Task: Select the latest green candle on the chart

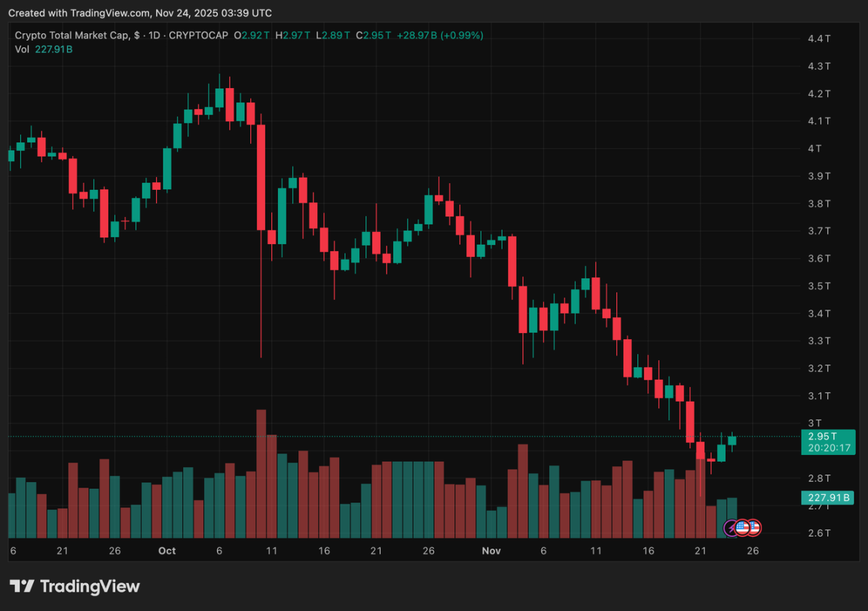Action: 732,441
